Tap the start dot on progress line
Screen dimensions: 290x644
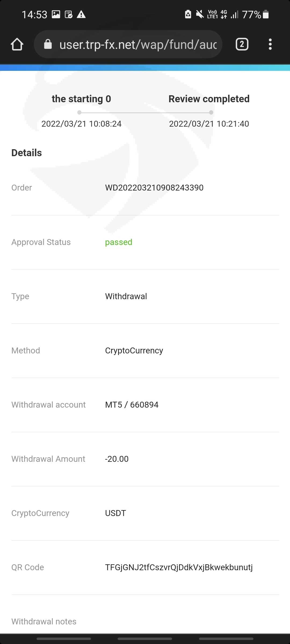tap(79, 112)
